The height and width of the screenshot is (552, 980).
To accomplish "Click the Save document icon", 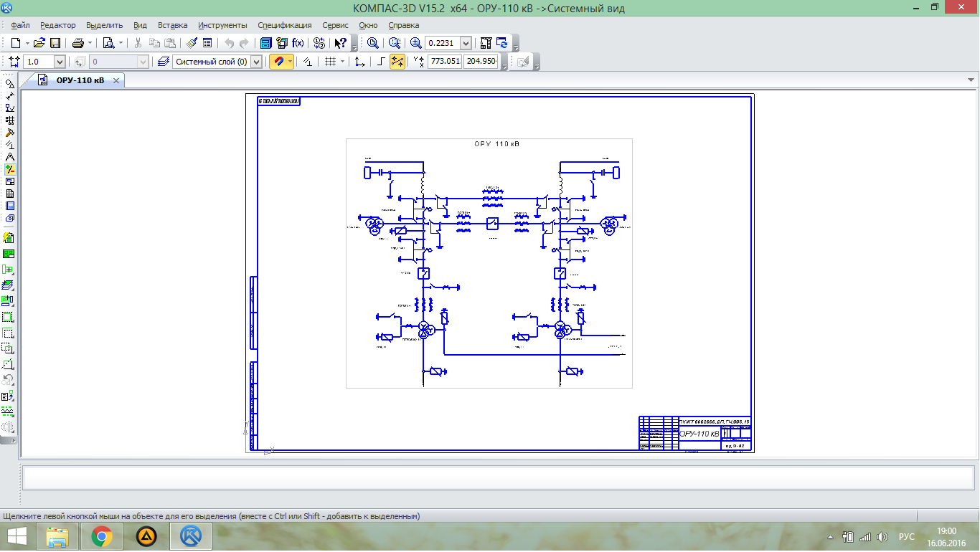I will 55,43.
